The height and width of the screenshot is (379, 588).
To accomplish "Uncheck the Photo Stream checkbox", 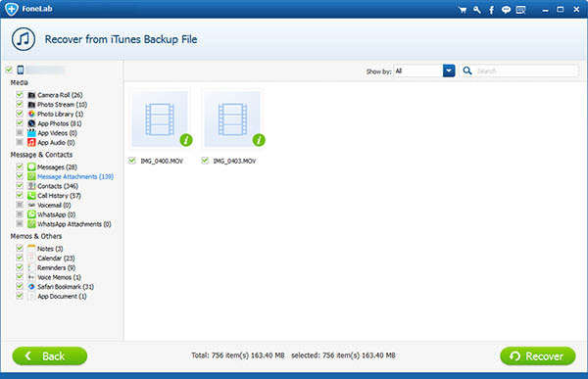I will point(20,104).
